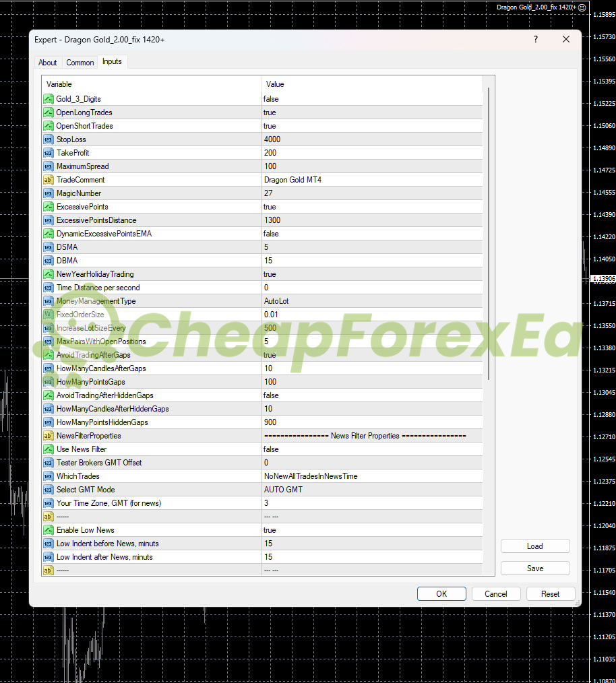The height and width of the screenshot is (683, 616).
Task: Open WhichTrades NoNewAllTradesInNewsTime dropdown
Action: click(372, 476)
